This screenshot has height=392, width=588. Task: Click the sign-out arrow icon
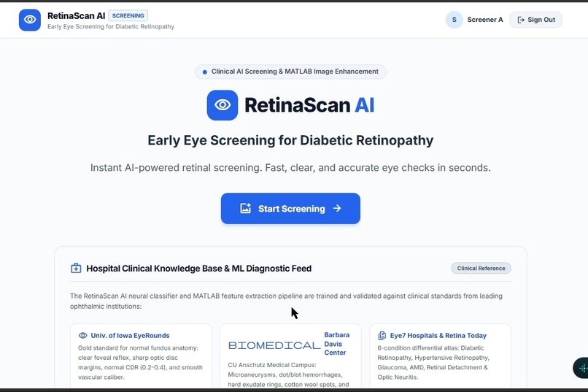click(521, 20)
